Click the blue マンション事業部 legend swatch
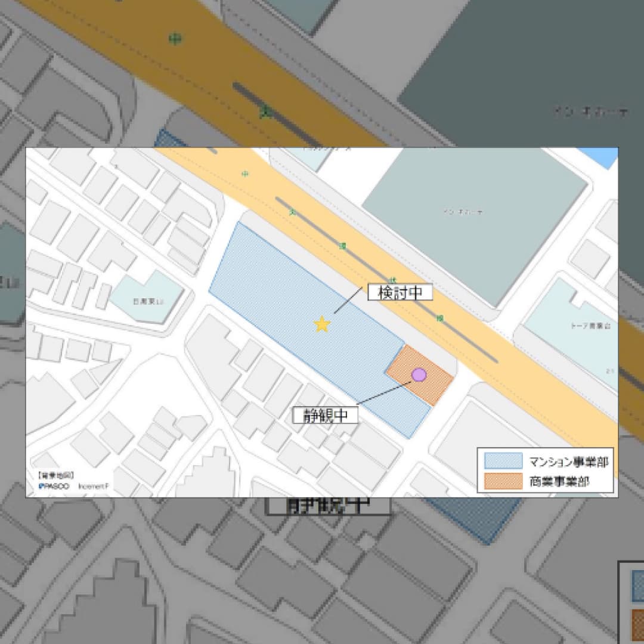The width and height of the screenshot is (644, 644). [x=503, y=461]
